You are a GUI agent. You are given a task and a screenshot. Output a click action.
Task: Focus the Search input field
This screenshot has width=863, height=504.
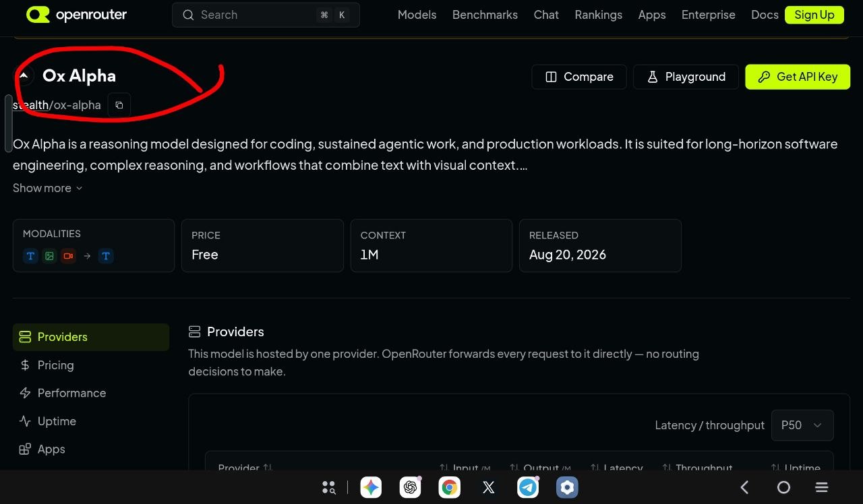tap(266, 15)
